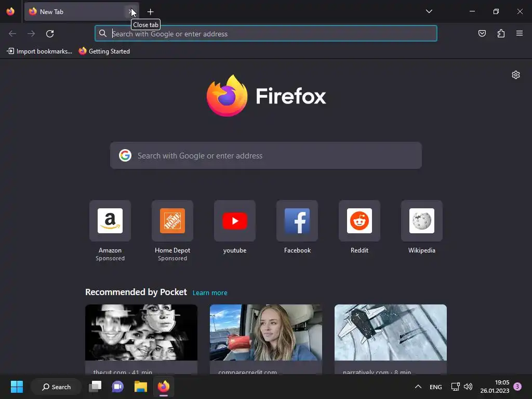Click Learn more link beside Pocket
Image resolution: width=532 pixels, height=399 pixels.
coord(210,293)
